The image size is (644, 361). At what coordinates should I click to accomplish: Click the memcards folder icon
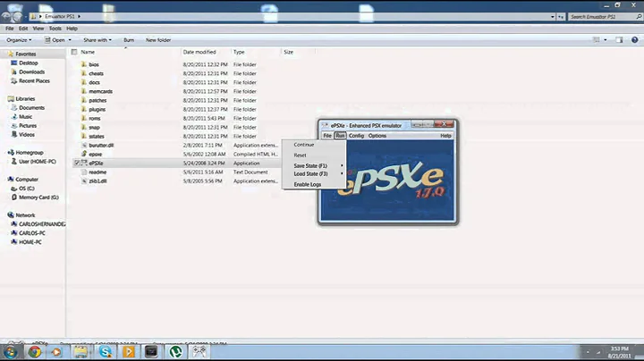coord(84,91)
